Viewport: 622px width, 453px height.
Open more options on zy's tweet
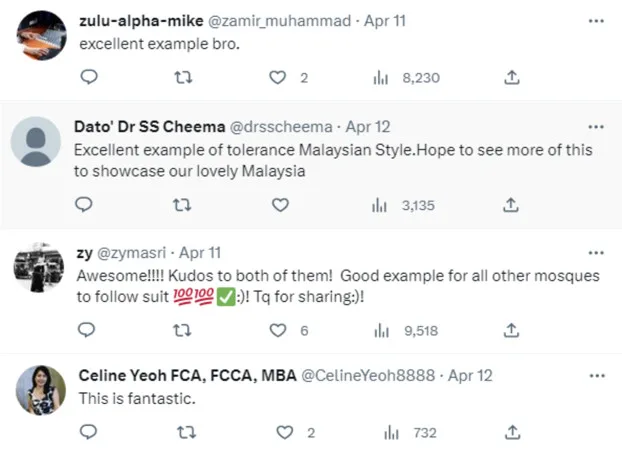coord(597,254)
